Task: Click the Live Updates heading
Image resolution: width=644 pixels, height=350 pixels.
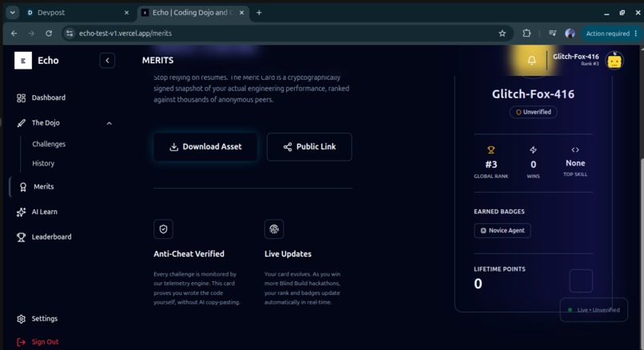Action: [288, 254]
